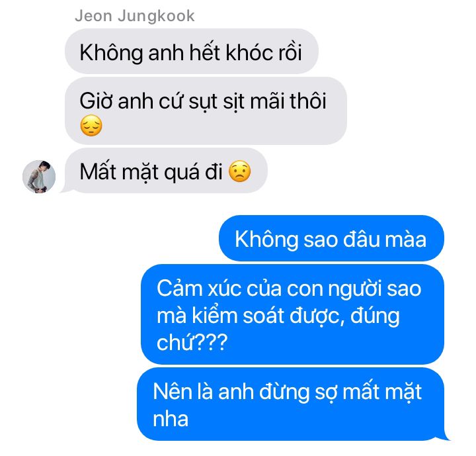Select the 'Mất mặt quá đi' bubble
The image size is (476, 456).
166,171
